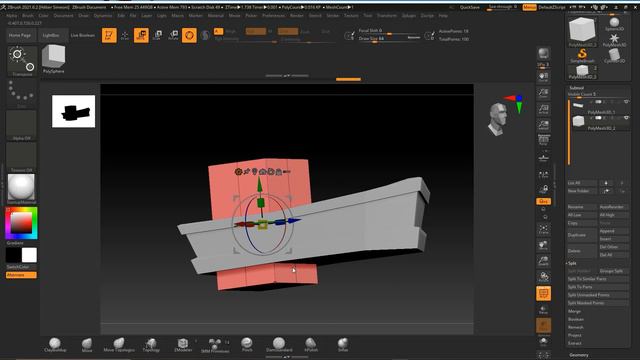
Task: Select the Sphere3D tool
Action: coord(614,24)
